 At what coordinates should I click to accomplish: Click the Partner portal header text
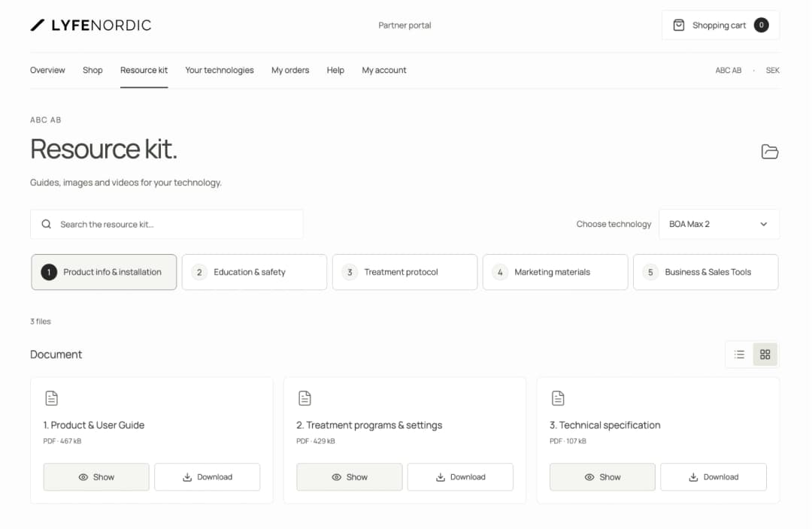click(404, 25)
